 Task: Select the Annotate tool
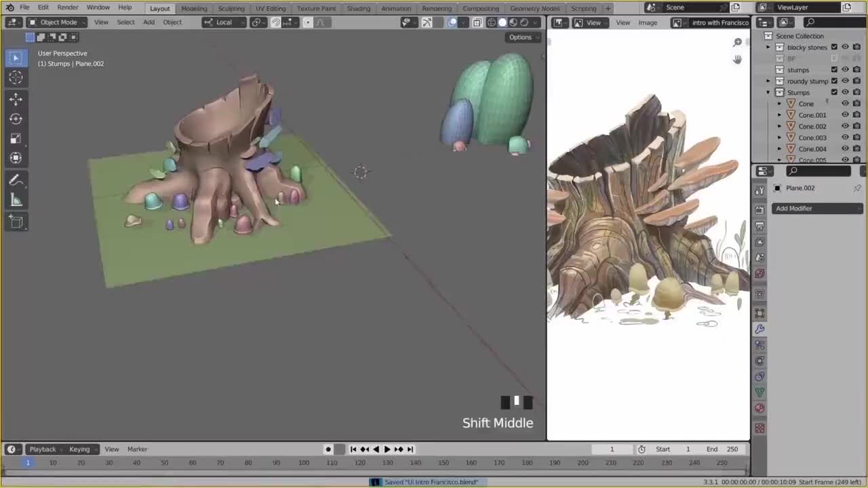point(16,180)
